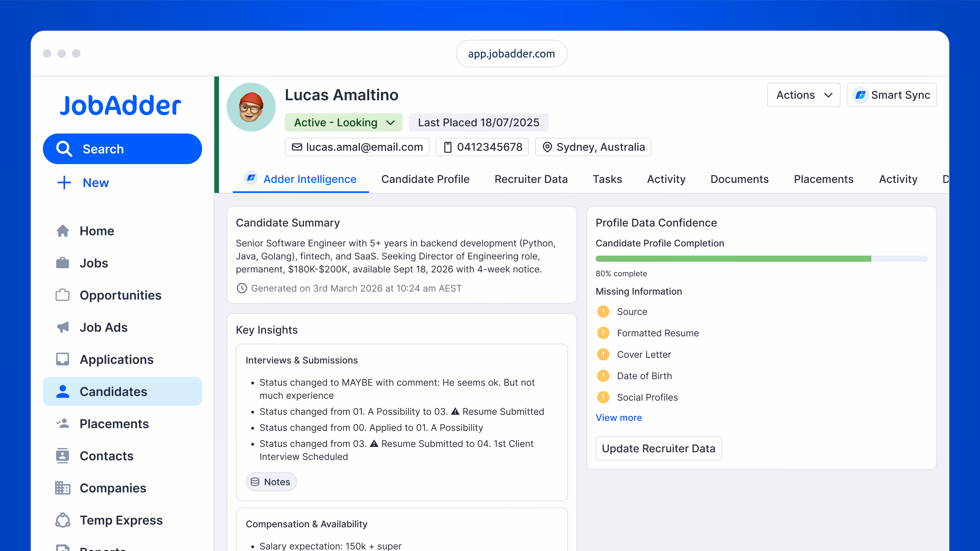Click Lucas Amaltino's avatar picture
This screenshot has width=980, height=551.
(251, 108)
